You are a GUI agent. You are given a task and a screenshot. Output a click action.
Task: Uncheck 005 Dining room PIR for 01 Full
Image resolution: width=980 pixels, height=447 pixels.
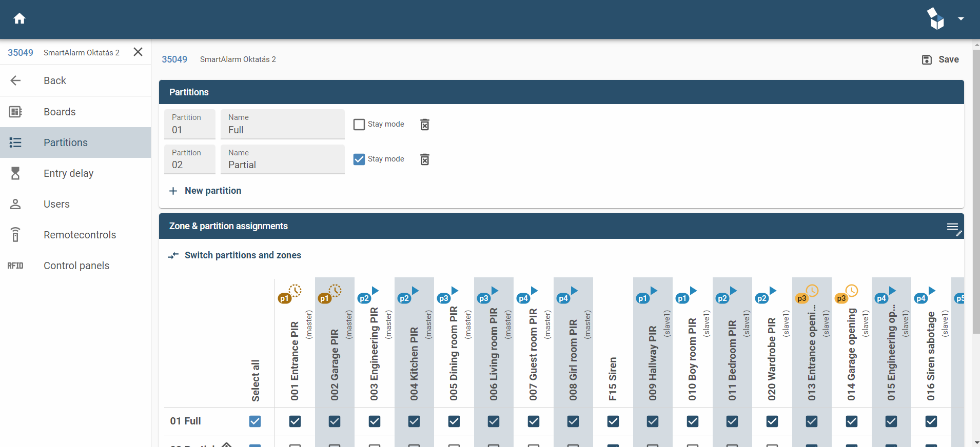click(454, 421)
